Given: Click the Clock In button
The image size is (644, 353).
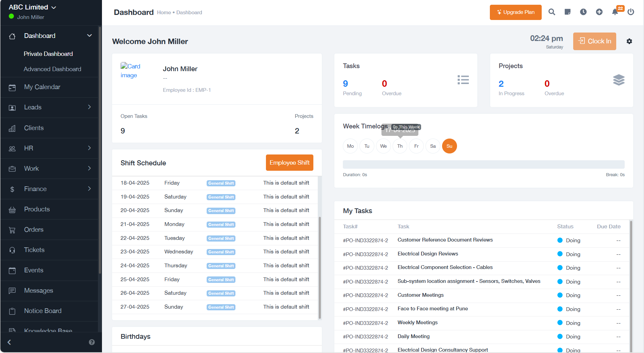Looking at the screenshot, I should click(x=594, y=41).
